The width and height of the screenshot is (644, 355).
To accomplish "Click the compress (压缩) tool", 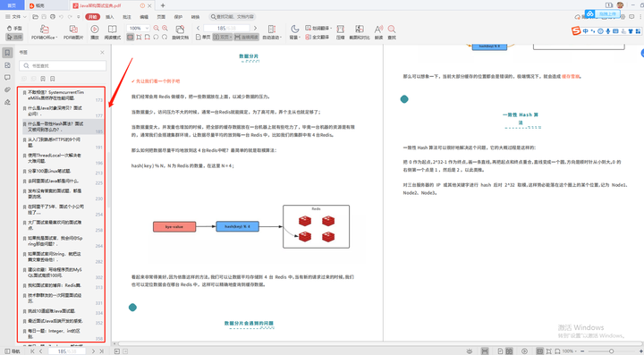I will coord(341,32).
